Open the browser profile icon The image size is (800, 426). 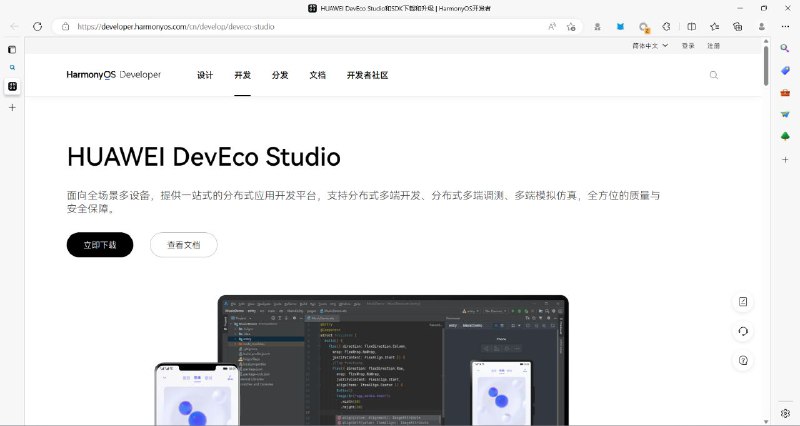pyautogui.click(x=762, y=27)
